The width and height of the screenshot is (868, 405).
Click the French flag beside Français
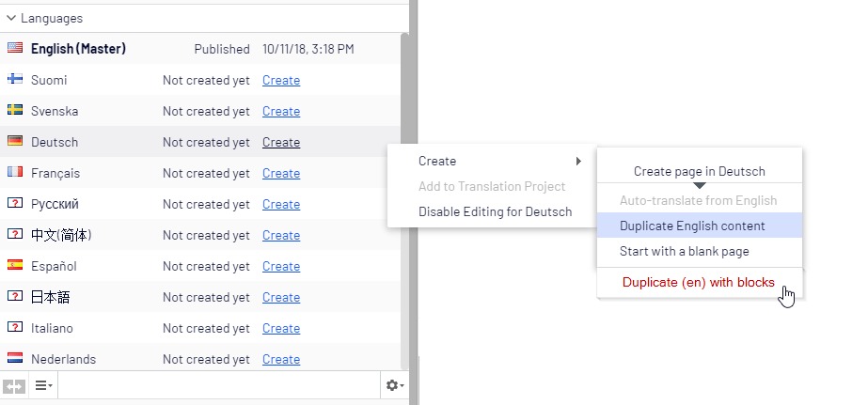click(x=14, y=173)
